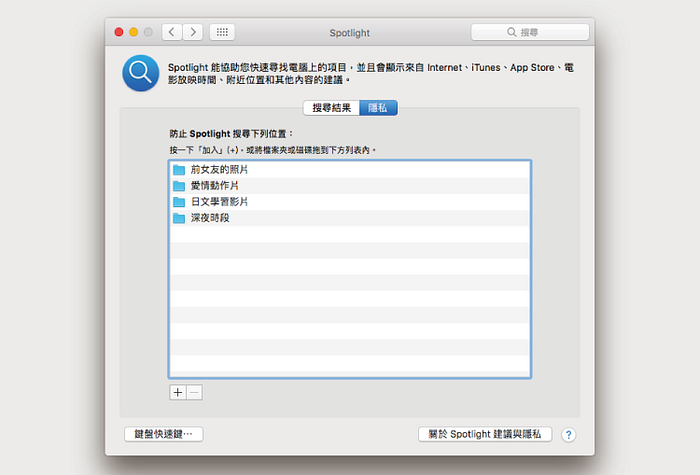Click the Spotlight magnifying glass icon
Image resolution: width=700 pixels, height=475 pixels.
click(x=141, y=73)
